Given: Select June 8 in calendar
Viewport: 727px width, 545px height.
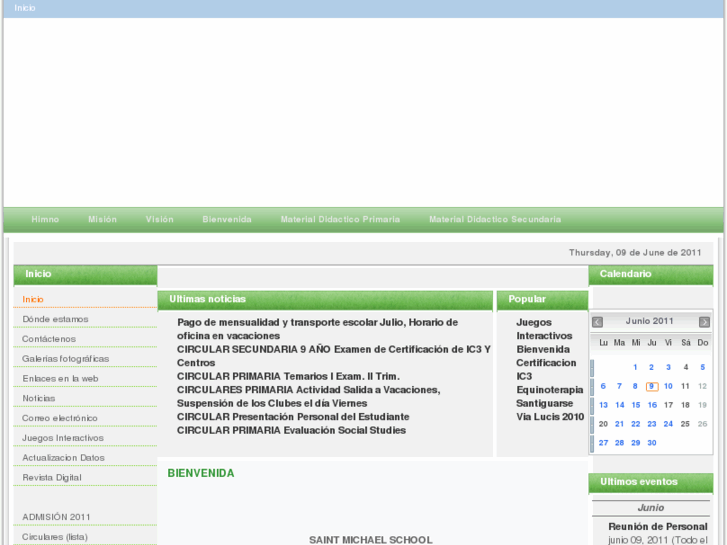Looking at the screenshot, I should pyautogui.click(x=635, y=386).
